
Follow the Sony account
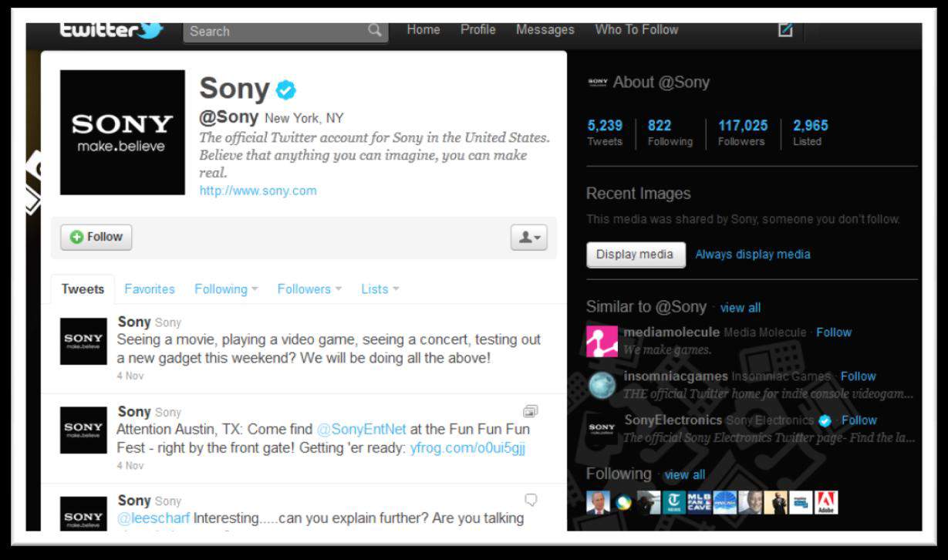click(x=96, y=238)
